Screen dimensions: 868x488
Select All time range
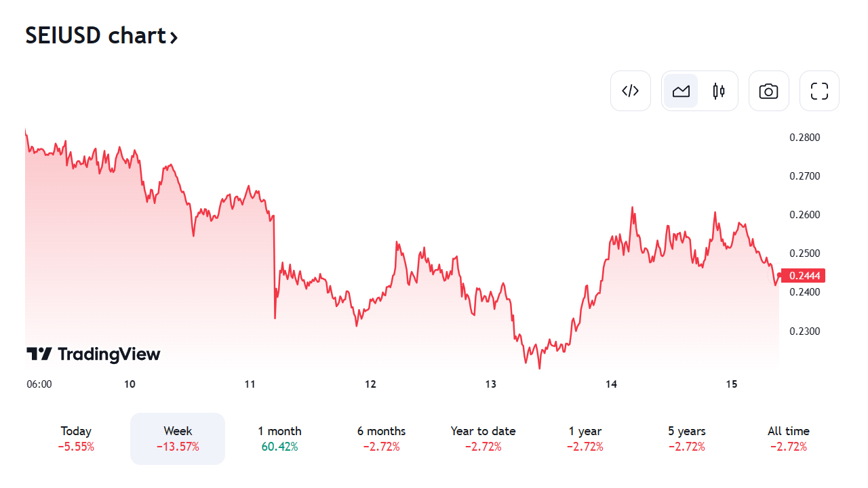788,439
